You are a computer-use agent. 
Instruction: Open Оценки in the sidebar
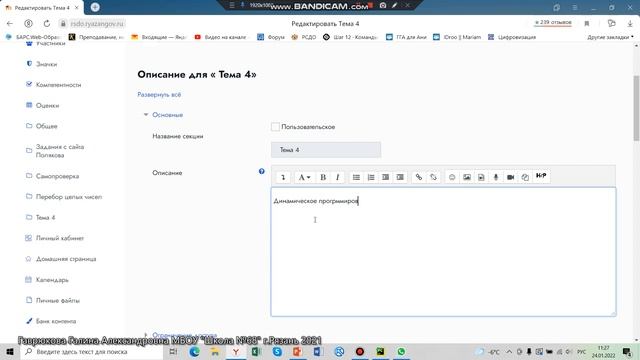pos(47,105)
